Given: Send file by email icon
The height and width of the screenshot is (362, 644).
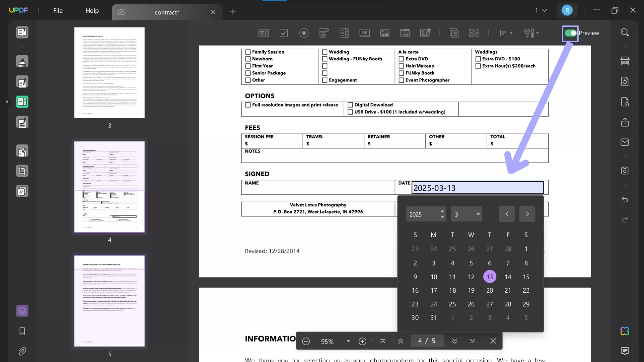Looking at the screenshot, I should (x=625, y=142).
